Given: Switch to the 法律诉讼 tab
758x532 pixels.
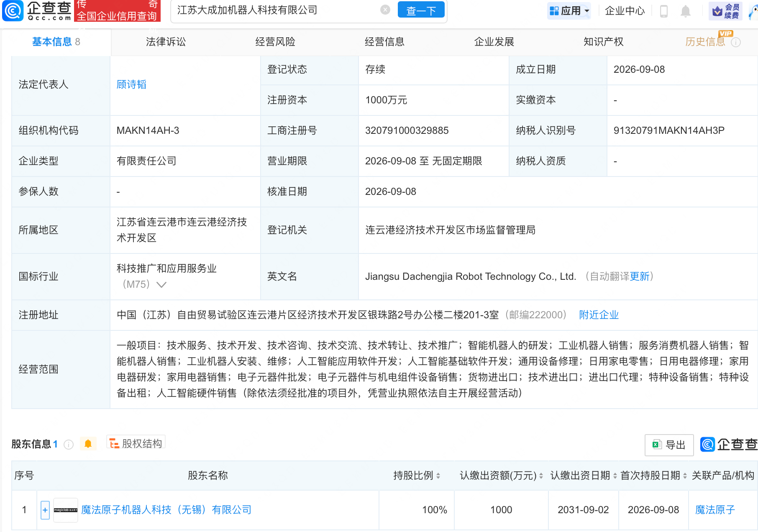Looking at the screenshot, I should pyautogui.click(x=166, y=42).
